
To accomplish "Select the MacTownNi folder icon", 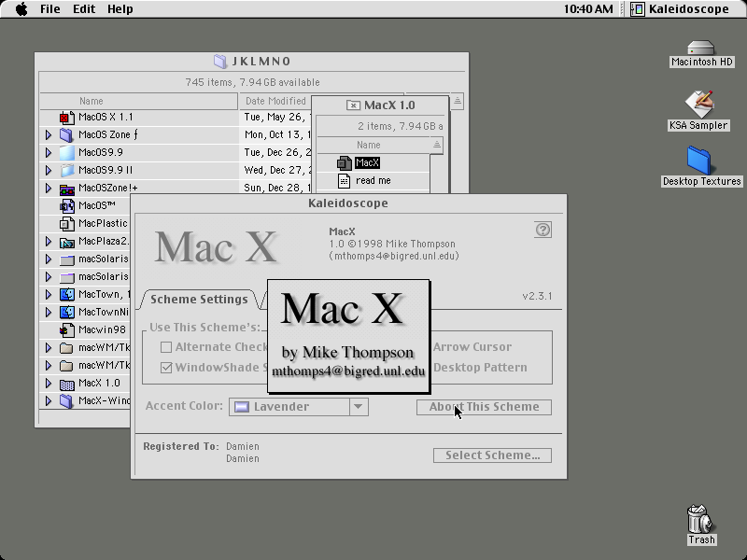I will [x=66, y=313].
